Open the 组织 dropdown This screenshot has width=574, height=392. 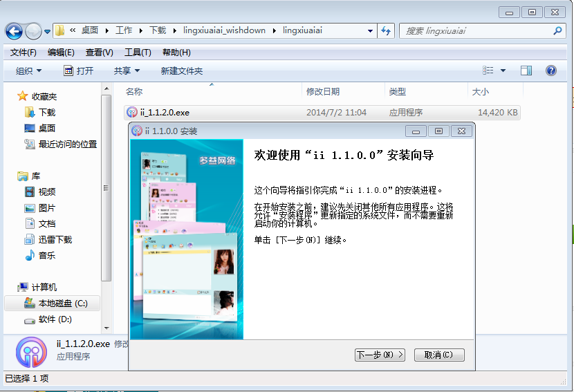(28, 71)
